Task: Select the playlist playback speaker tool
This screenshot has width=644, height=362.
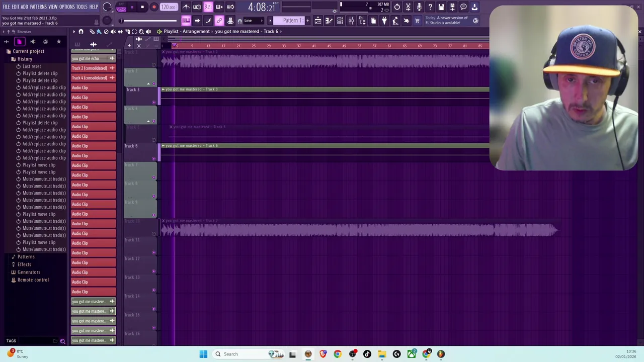Action: [x=148, y=32]
